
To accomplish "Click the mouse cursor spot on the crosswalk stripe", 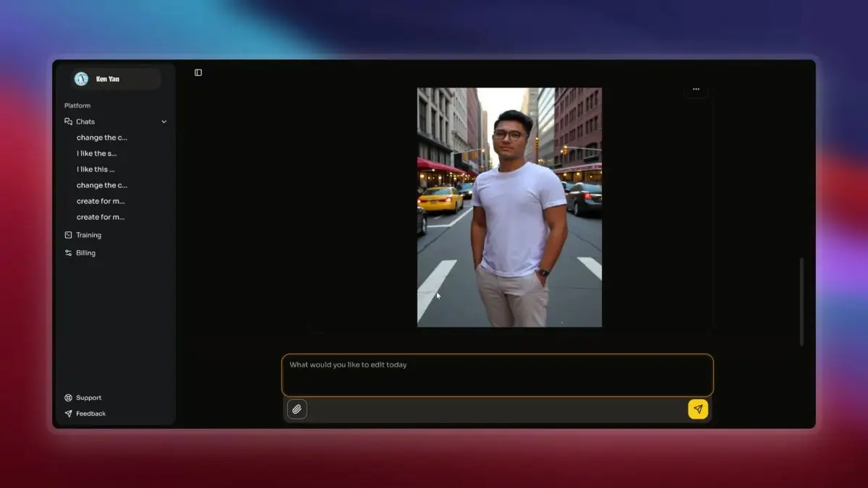I will pos(437,294).
